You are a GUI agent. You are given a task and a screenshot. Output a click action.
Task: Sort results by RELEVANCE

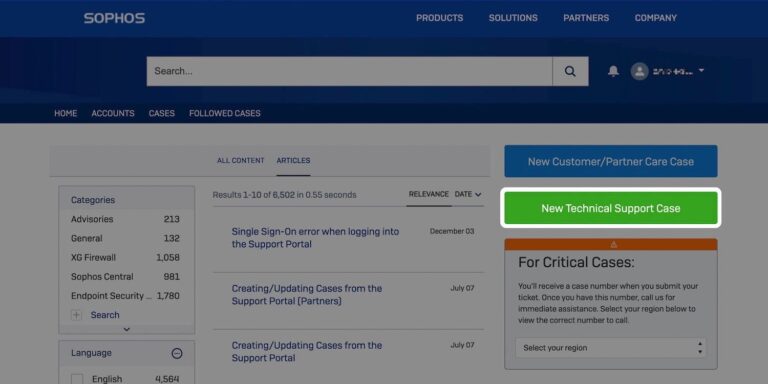click(429, 194)
